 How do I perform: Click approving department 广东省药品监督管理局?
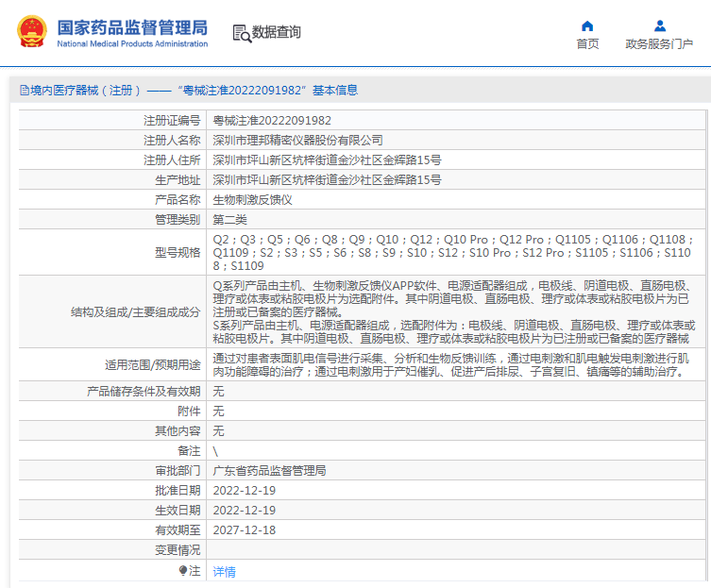pos(269,471)
